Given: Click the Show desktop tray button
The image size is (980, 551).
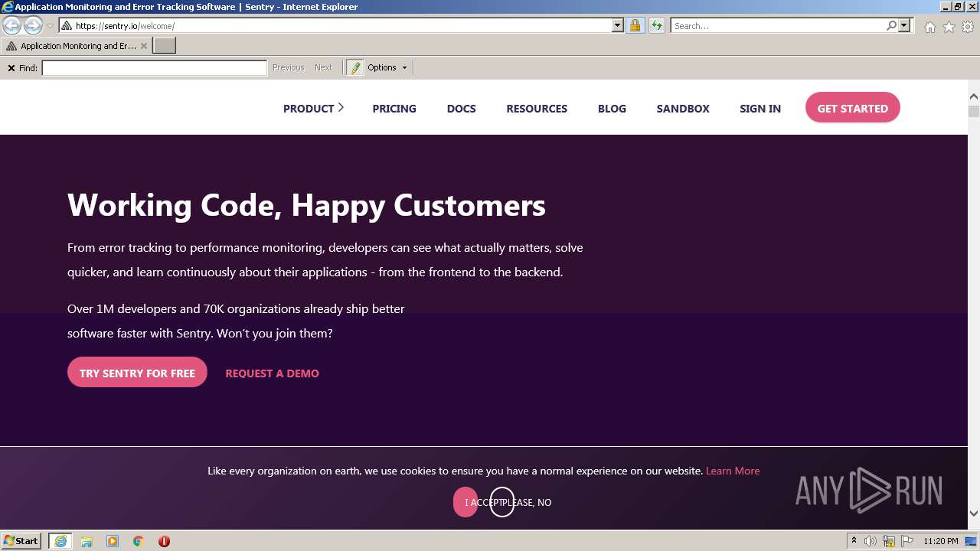Looking at the screenshot, I should coord(971,541).
